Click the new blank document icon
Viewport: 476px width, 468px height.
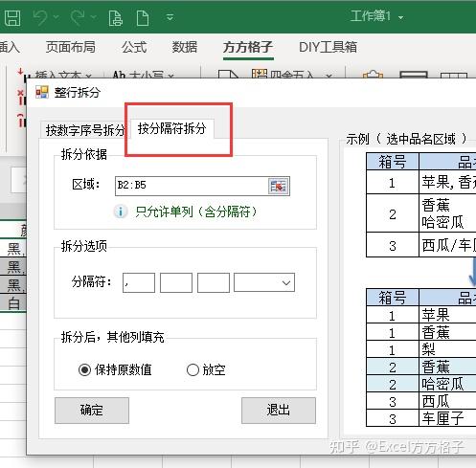[x=143, y=18]
